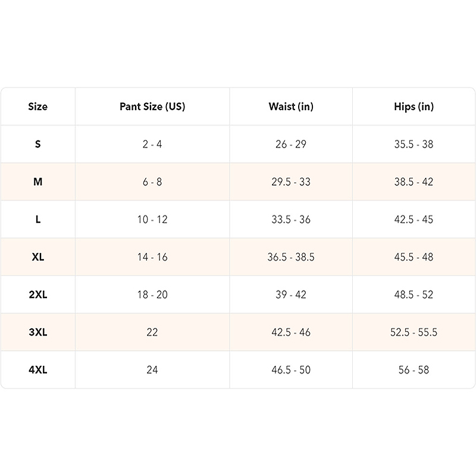Click hips value 52.5 - 55.5
476x476 pixels.
pyautogui.click(x=414, y=332)
